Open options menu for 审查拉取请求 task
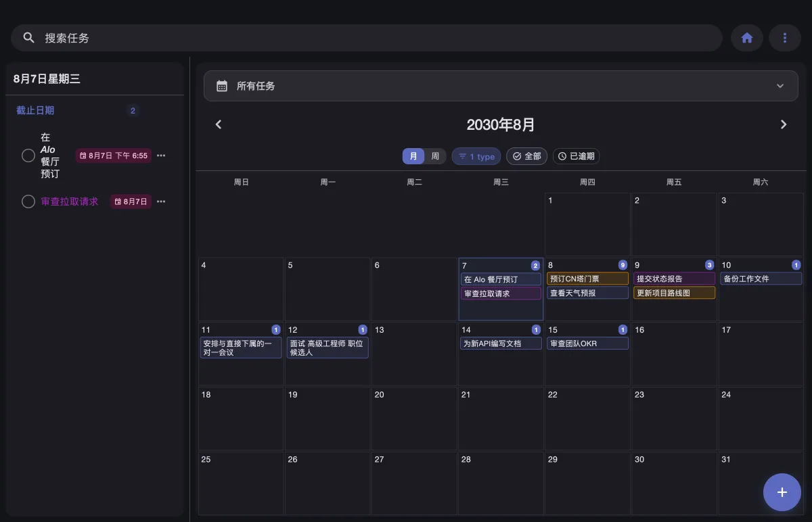Image resolution: width=812 pixels, height=522 pixels. point(161,201)
